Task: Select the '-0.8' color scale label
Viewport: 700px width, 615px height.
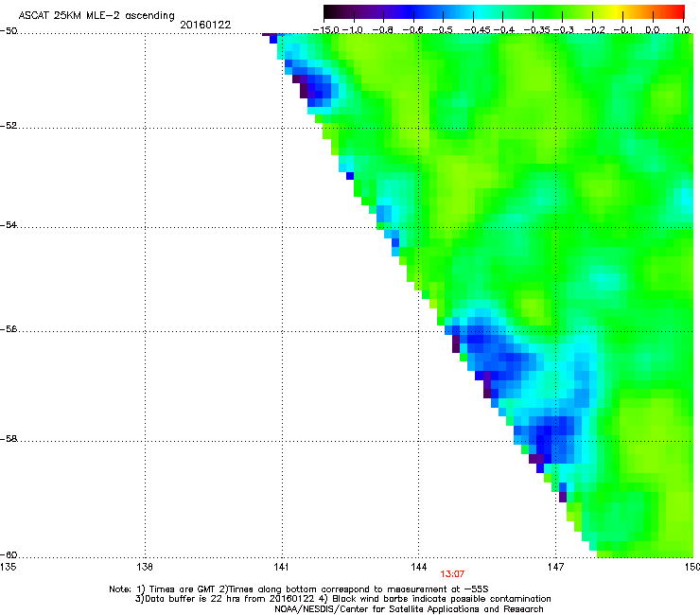Action: tap(383, 30)
